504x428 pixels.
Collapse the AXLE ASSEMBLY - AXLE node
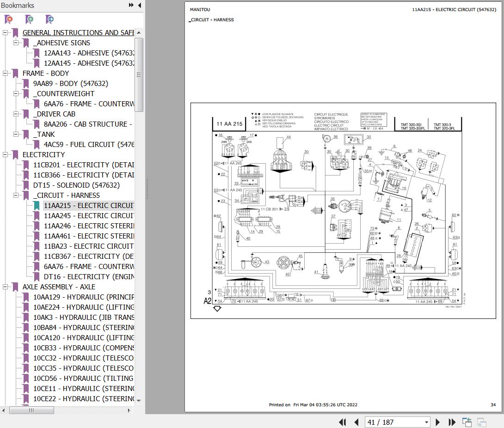(x=6, y=287)
